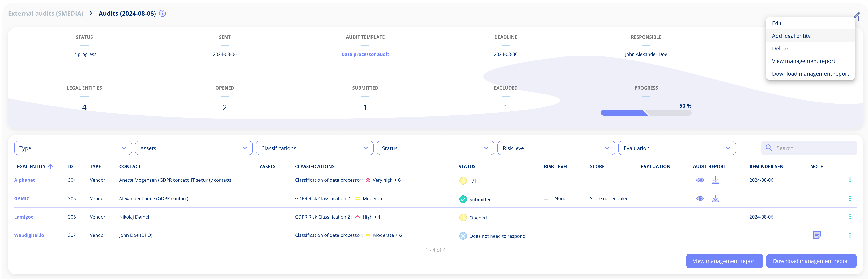Open the Type filter dropdown
868x279 pixels.
pyautogui.click(x=73, y=148)
